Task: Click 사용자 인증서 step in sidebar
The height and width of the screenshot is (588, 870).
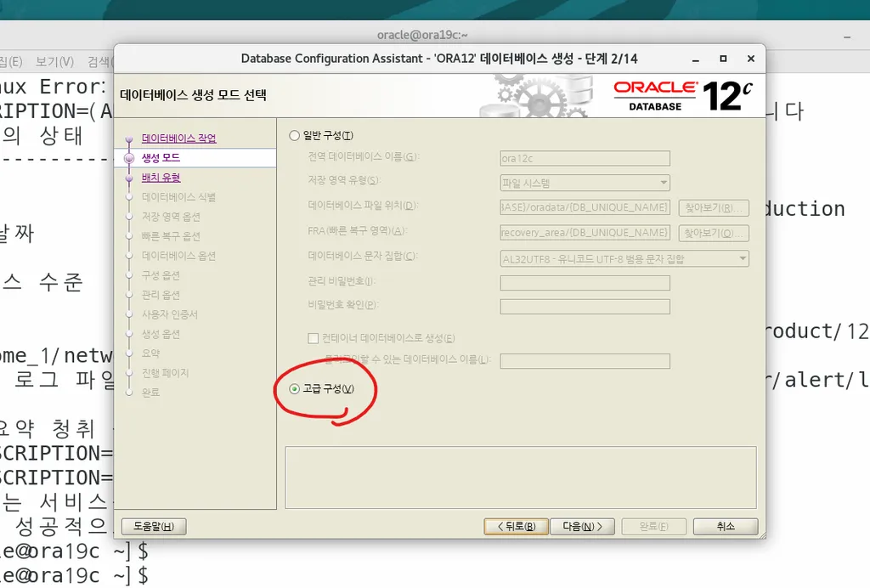Action: click(x=170, y=314)
